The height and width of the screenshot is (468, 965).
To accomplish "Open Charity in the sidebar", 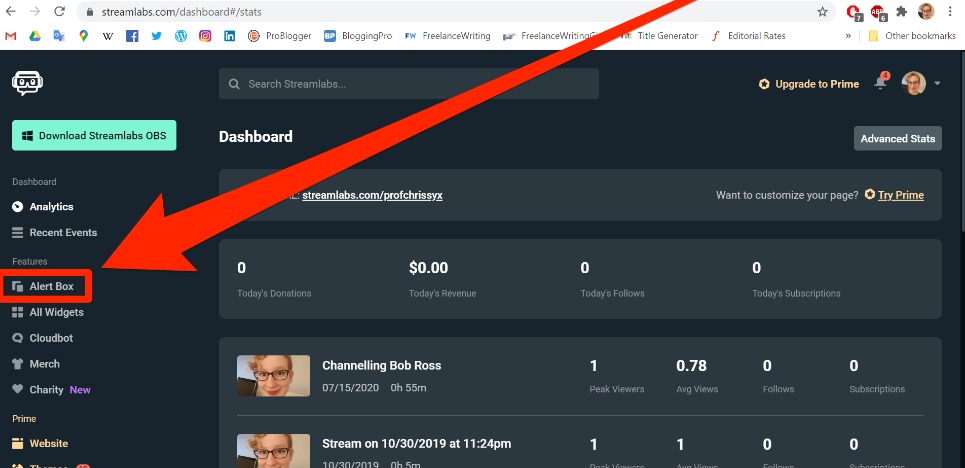I will (51, 390).
